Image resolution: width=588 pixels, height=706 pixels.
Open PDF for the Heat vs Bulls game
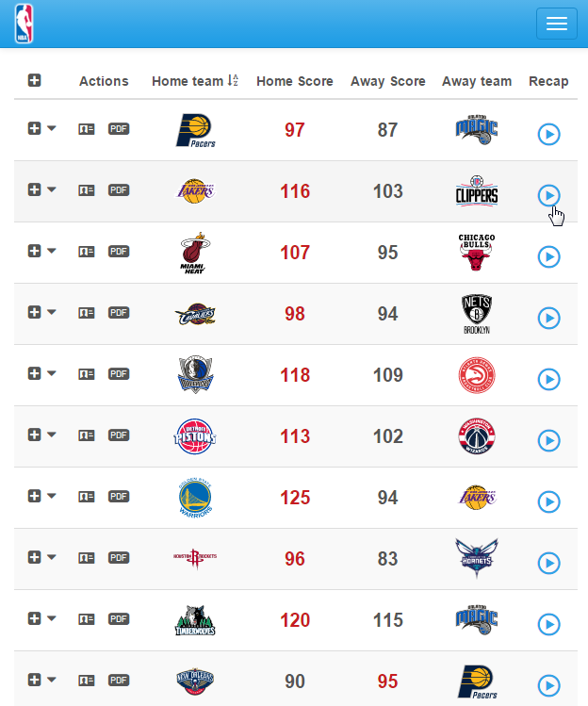(119, 252)
